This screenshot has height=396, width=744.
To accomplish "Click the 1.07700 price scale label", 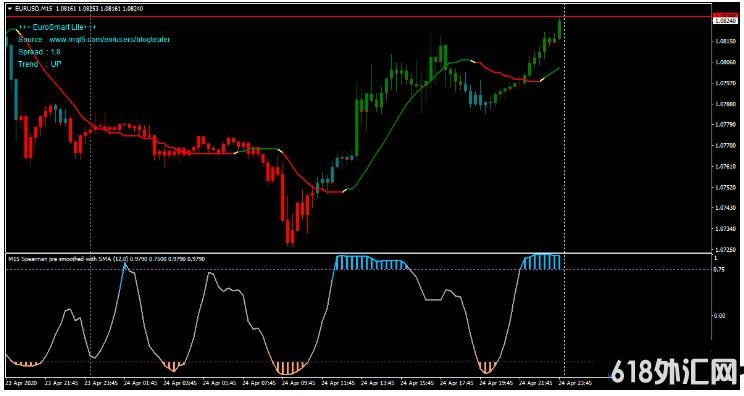I will [x=726, y=146].
